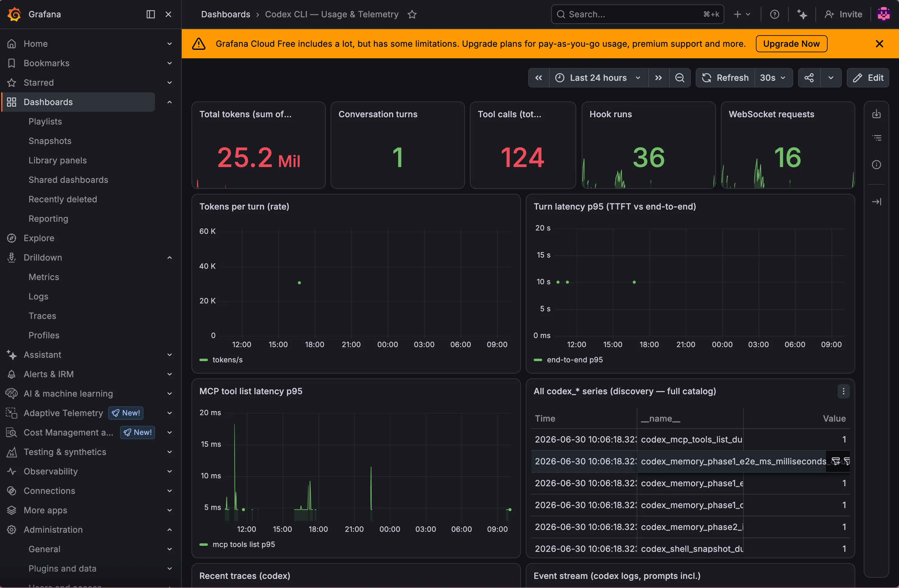Collapse the right rail arrow icon
Screen dimensions: 899x588
pos(876,202)
